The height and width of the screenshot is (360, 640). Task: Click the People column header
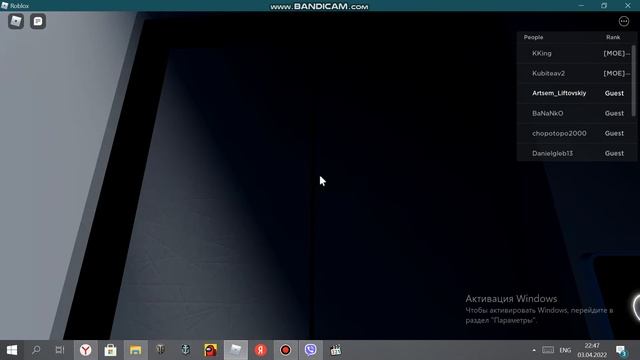[x=533, y=37]
